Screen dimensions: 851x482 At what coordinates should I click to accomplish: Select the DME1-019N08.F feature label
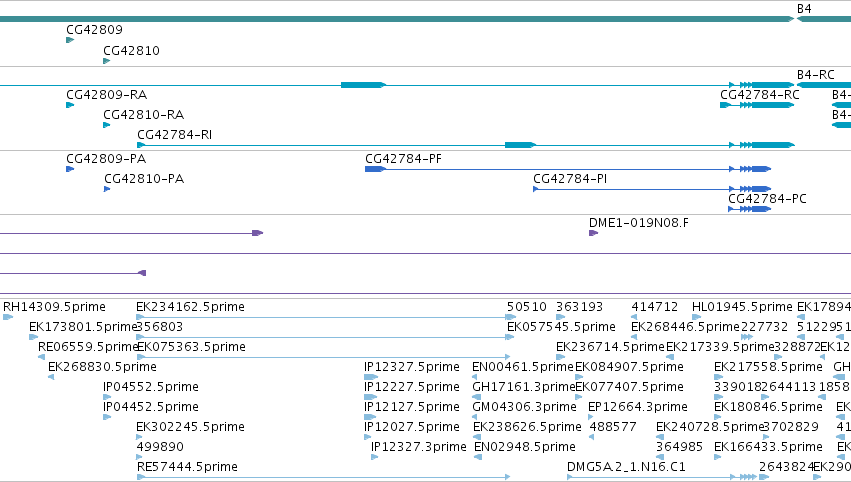[x=639, y=223]
